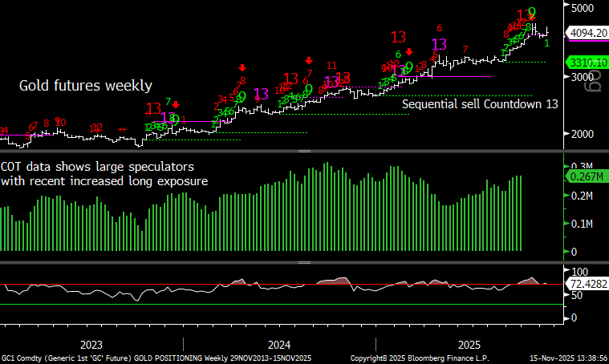Click the red down arrow above count 8
The height and width of the screenshot is (364, 609).
[x=242, y=69]
